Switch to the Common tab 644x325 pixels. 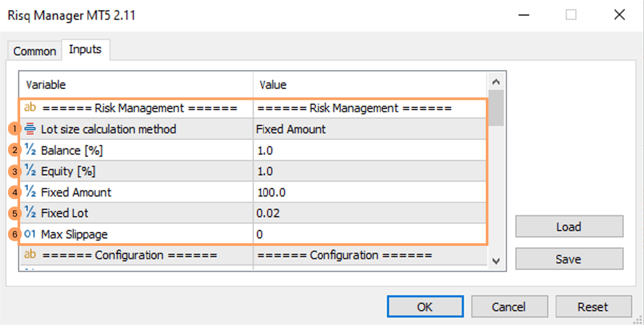[x=35, y=52]
